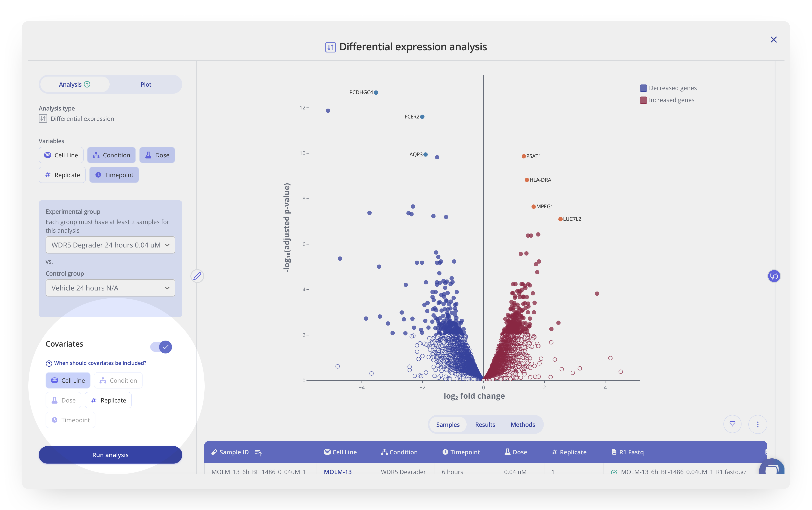Deselect the Cell Line covariate chip
The image size is (812, 510).
[x=68, y=381]
